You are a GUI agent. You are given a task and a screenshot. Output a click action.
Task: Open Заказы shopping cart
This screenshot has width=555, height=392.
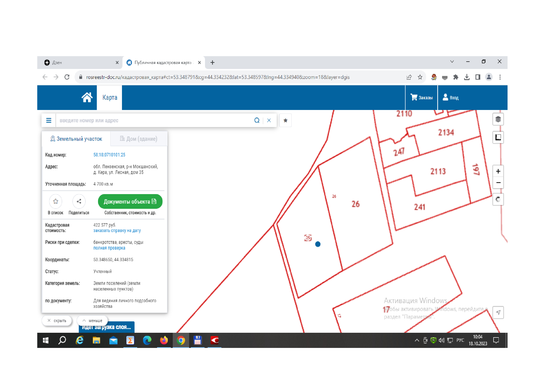[x=421, y=97]
